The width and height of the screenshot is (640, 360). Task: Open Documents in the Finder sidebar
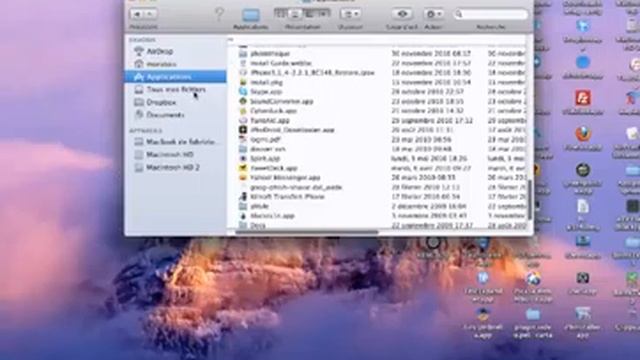coord(165,115)
